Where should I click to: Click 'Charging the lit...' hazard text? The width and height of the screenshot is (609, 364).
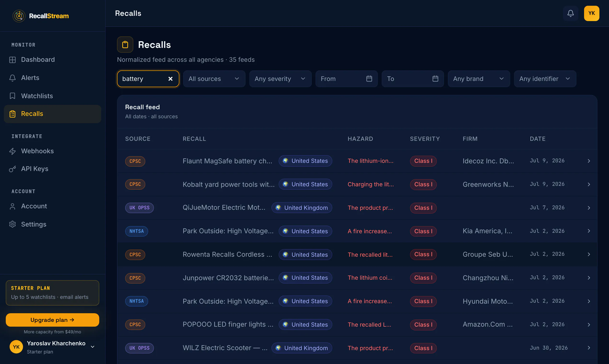tap(371, 184)
